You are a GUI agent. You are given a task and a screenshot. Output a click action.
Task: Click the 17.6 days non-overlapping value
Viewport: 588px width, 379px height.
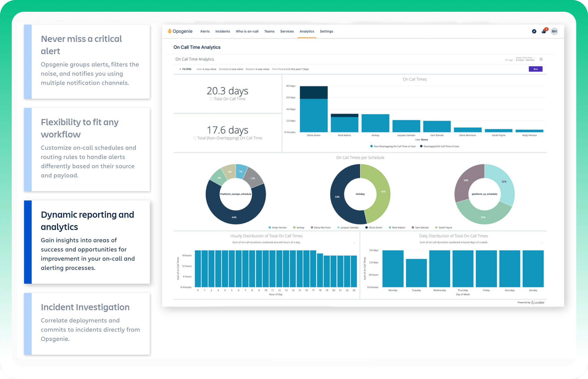click(228, 130)
